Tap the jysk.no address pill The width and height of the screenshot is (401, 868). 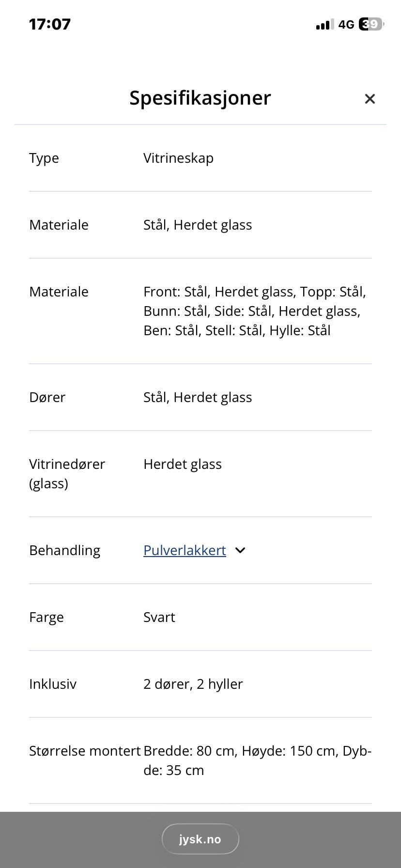click(200, 839)
